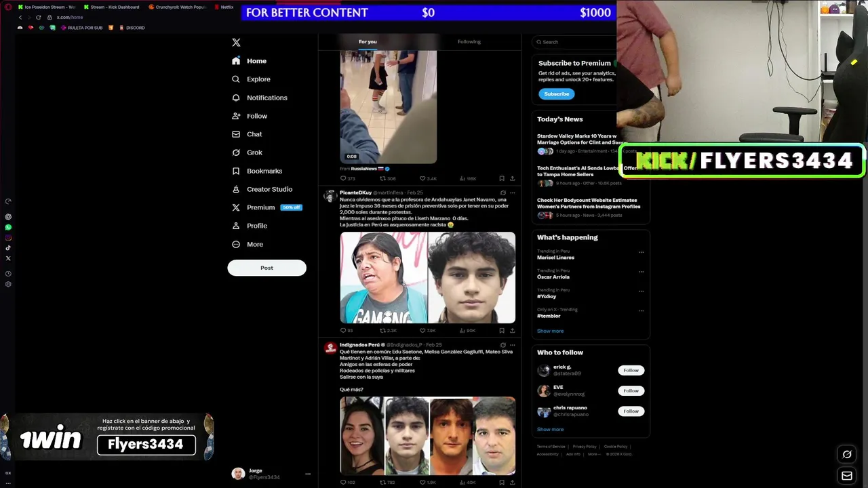The height and width of the screenshot is (488, 868).
Task: Like the Indignados Perú post
Action: (427, 483)
